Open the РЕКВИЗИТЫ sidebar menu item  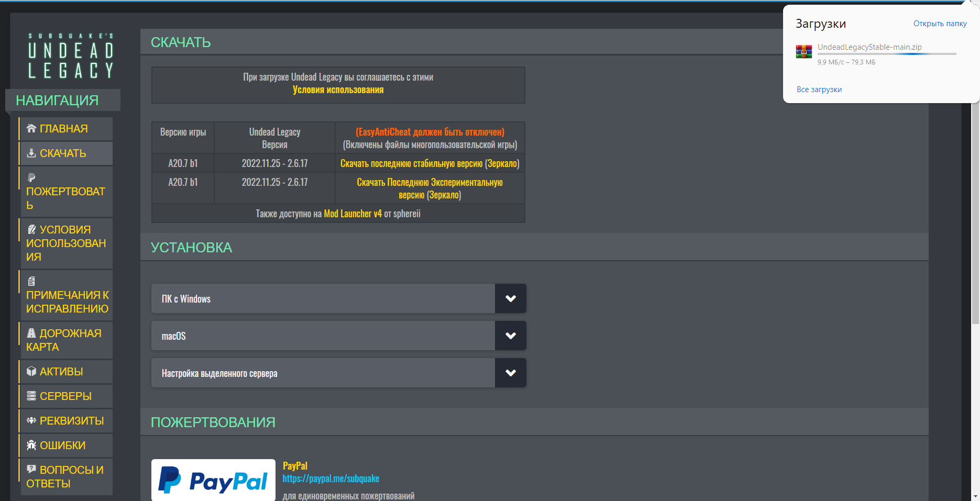pos(66,420)
